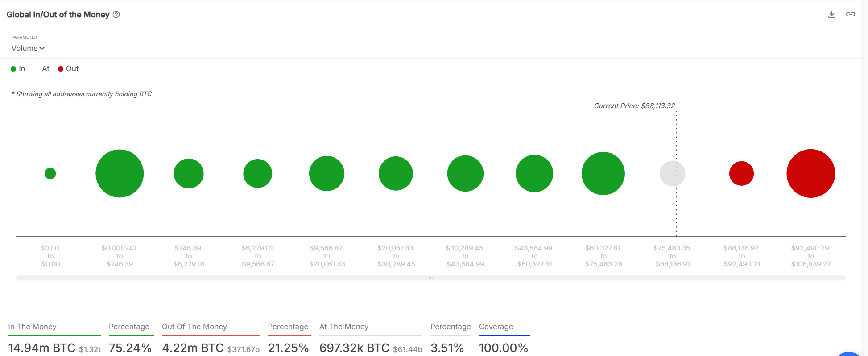Click the $61.44b dollar amount

tap(408, 349)
